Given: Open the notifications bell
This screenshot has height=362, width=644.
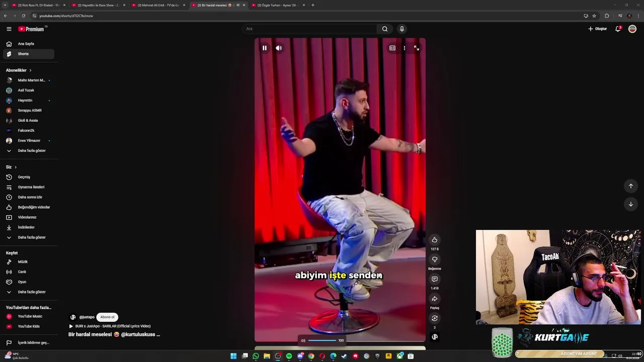Looking at the screenshot, I should point(618,29).
